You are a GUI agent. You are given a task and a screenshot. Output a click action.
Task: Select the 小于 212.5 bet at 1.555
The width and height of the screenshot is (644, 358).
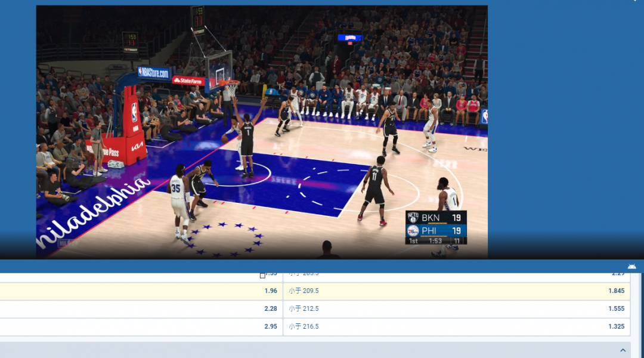point(456,308)
